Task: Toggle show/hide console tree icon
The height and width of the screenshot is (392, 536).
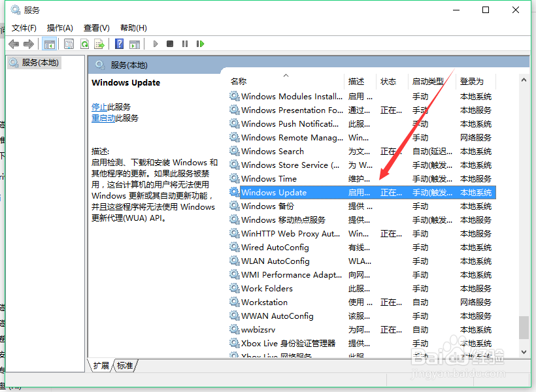Action: pyautogui.click(x=49, y=44)
